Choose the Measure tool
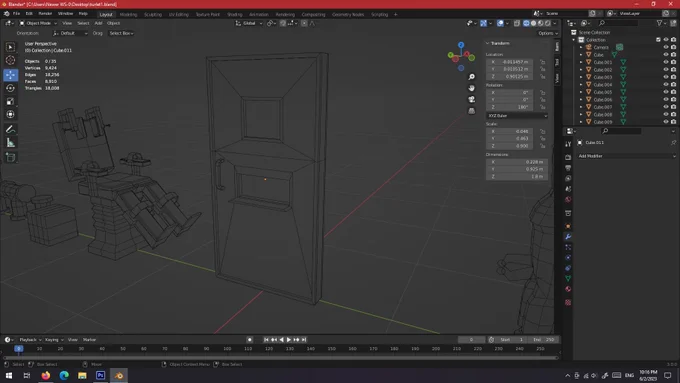The width and height of the screenshot is (680, 383). pos(10,143)
